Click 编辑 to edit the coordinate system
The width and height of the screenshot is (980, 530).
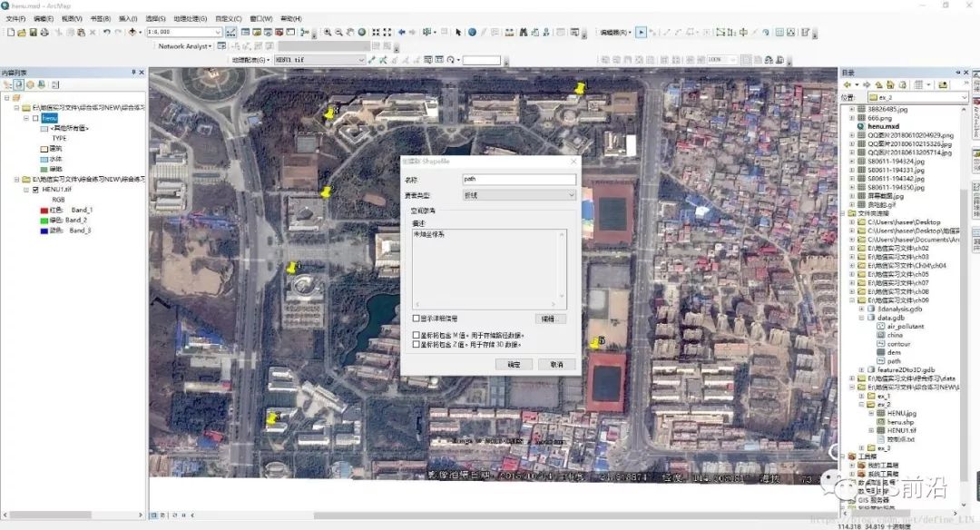549,318
